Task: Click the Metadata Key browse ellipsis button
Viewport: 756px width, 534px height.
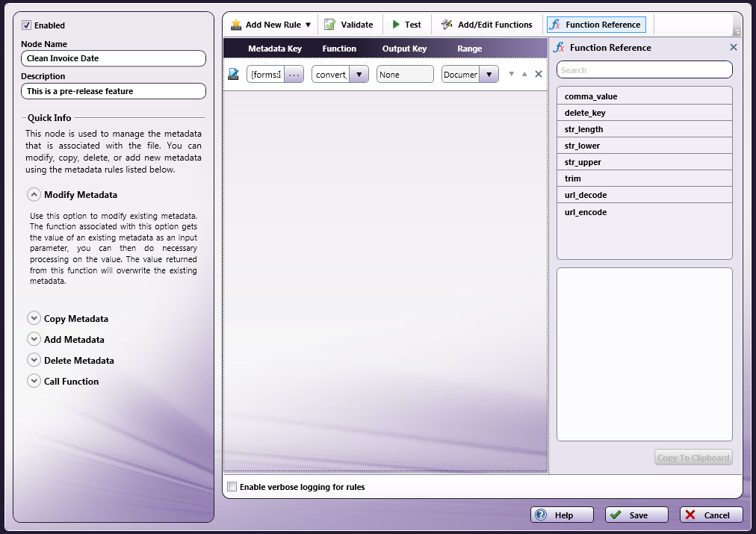Action: (x=294, y=74)
